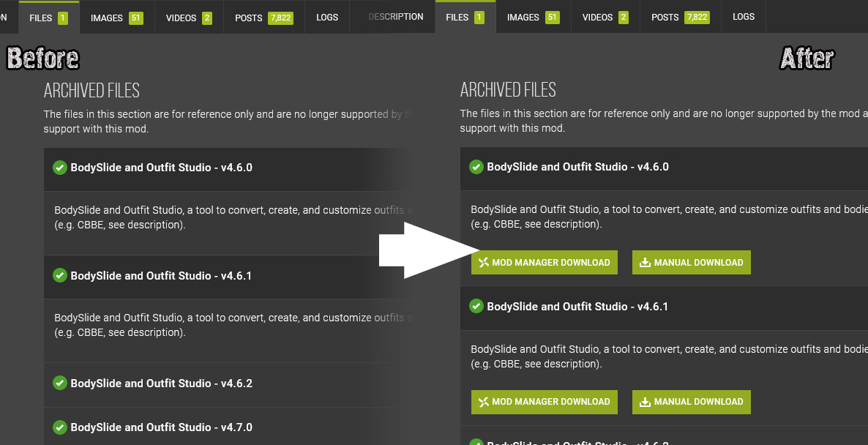
Task: Click ARCHIVED FILES heading in the After pane
Action: point(508,90)
